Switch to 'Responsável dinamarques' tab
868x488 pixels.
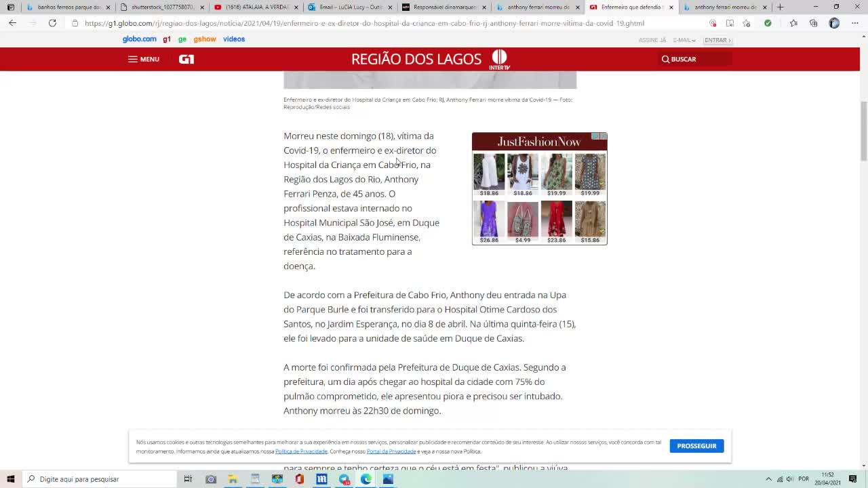click(x=443, y=7)
